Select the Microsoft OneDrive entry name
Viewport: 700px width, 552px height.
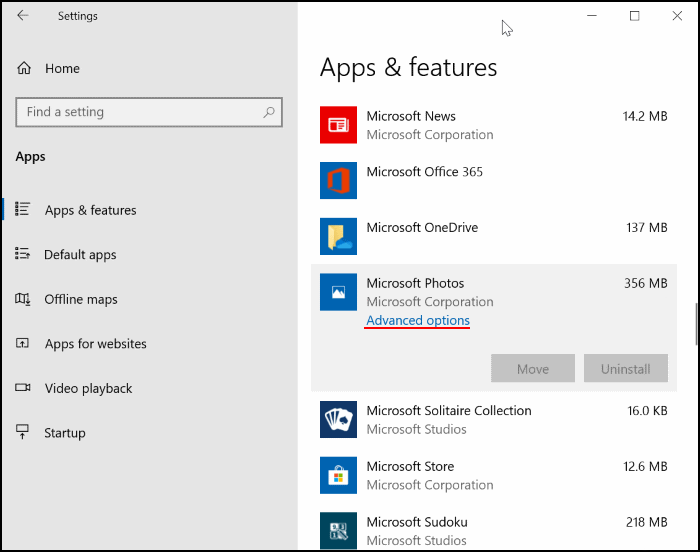[x=422, y=228]
